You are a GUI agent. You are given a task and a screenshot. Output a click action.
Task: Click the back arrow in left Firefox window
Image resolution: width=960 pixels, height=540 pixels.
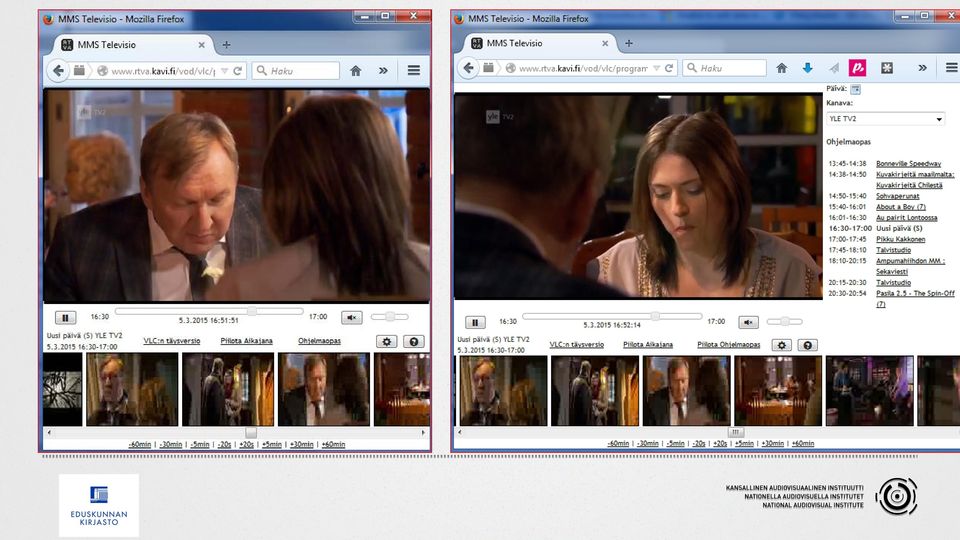tap(58, 70)
